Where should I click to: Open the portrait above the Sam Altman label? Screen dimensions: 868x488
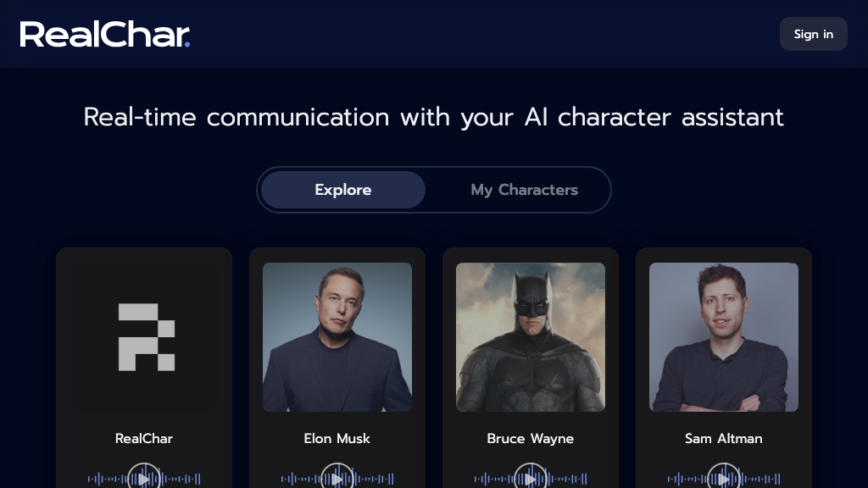[724, 337]
